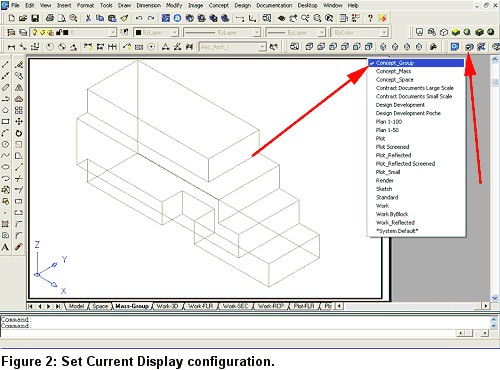Select Work_Reflected configuration entry

(x=395, y=222)
